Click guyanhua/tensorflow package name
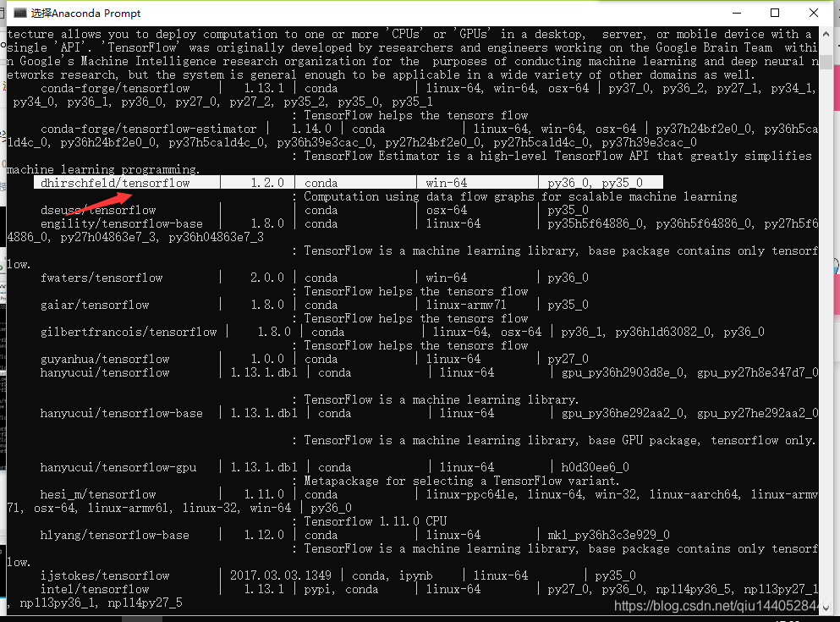 tap(105, 359)
